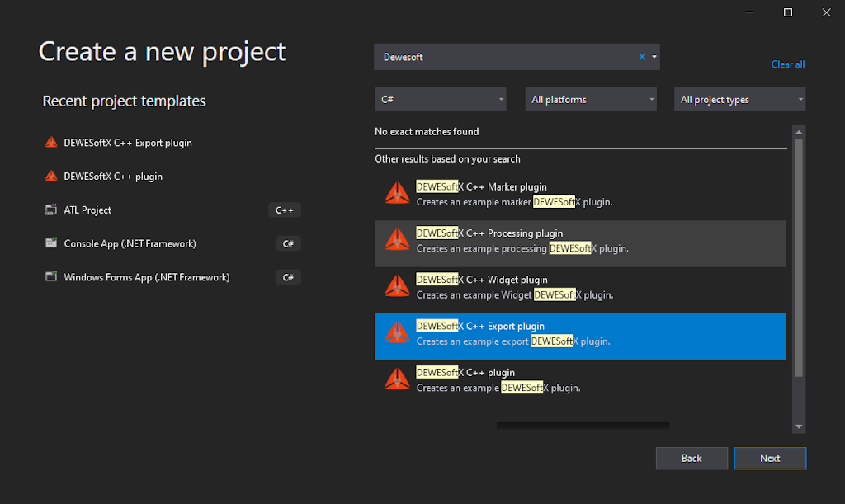The width and height of the screenshot is (845, 504).
Task: Open the All platforms filter dropdown
Action: (591, 99)
